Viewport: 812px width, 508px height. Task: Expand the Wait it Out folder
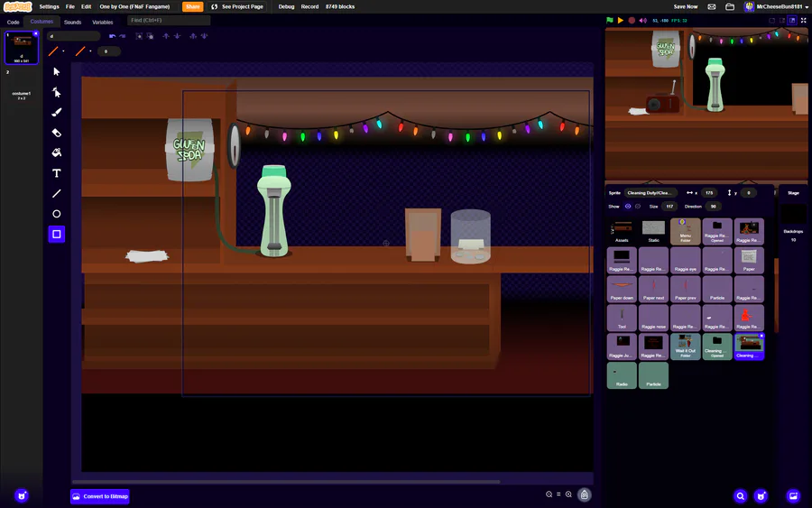click(685, 346)
